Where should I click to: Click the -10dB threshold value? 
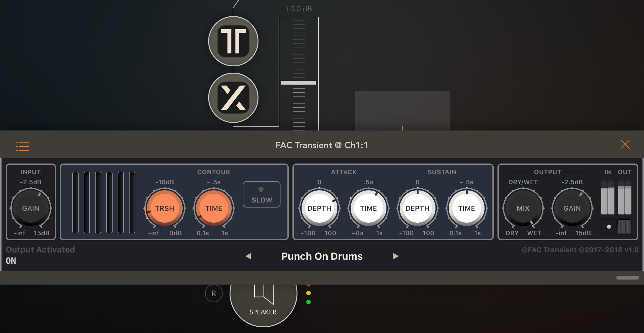(x=165, y=182)
